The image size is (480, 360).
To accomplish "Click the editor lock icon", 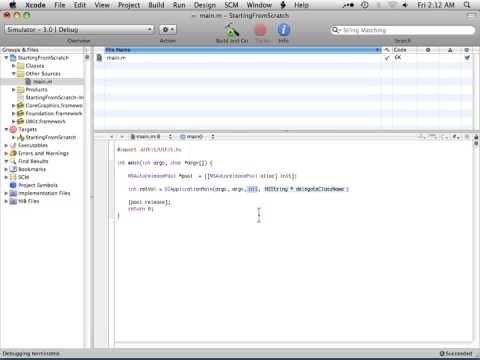I will 476,137.
